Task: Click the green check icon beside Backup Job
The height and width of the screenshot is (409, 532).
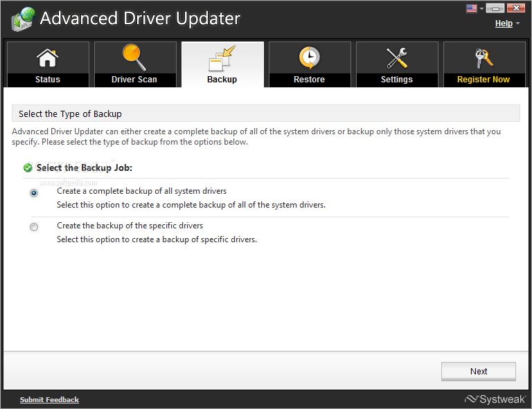Action: [28, 167]
